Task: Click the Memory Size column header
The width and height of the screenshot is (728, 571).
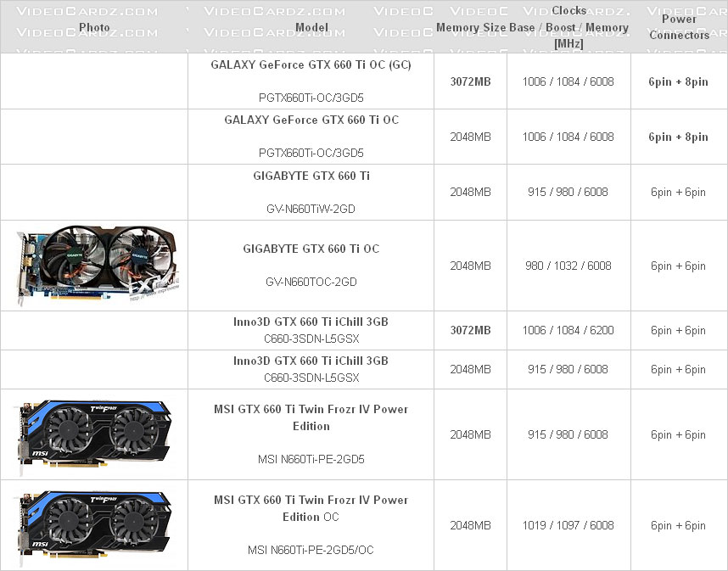Action: coord(471,27)
